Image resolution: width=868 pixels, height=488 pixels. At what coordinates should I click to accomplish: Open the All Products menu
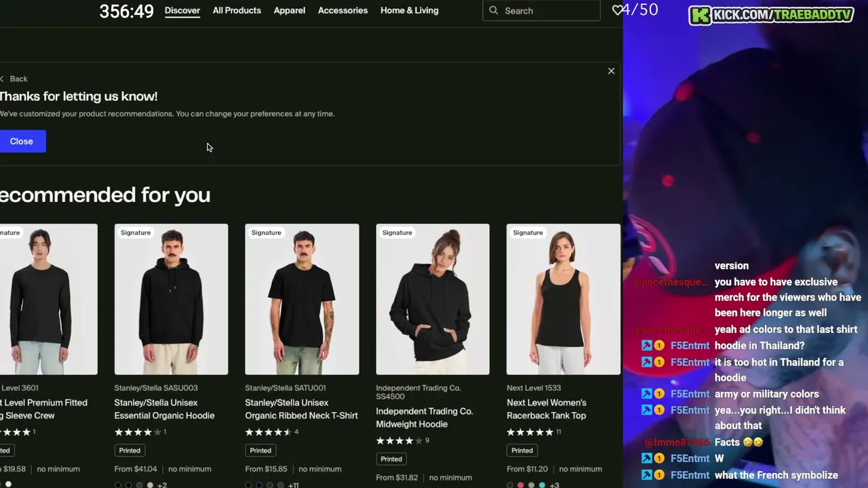point(237,10)
